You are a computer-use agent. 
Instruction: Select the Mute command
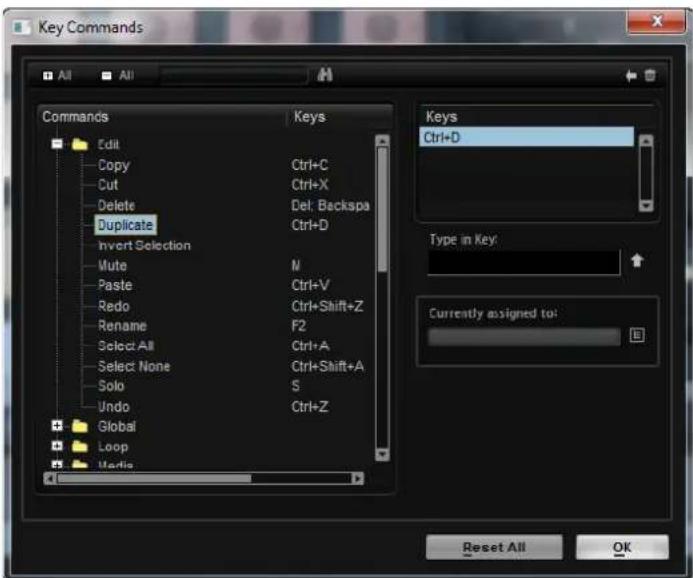(112, 266)
